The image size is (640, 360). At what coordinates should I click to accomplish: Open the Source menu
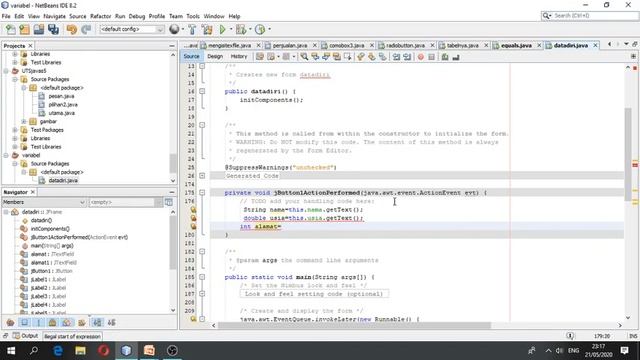[78, 16]
